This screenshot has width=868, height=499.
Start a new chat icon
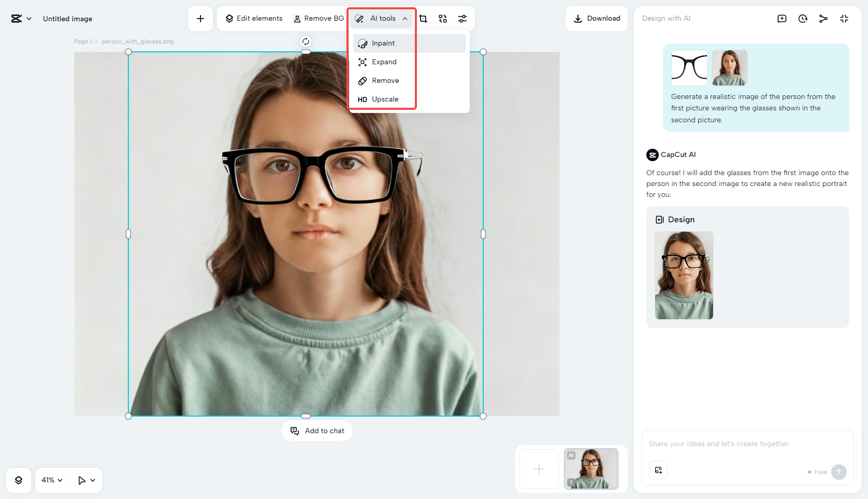coord(782,19)
